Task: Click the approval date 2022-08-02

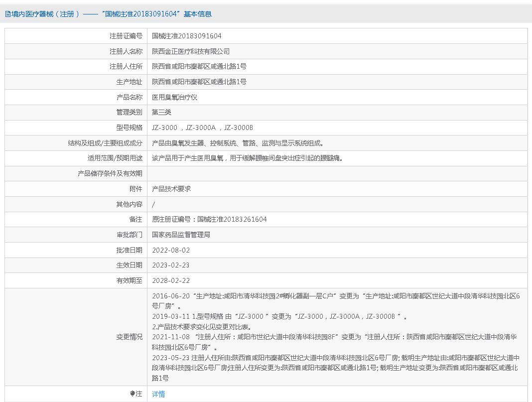Action: click(x=171, y=250)
